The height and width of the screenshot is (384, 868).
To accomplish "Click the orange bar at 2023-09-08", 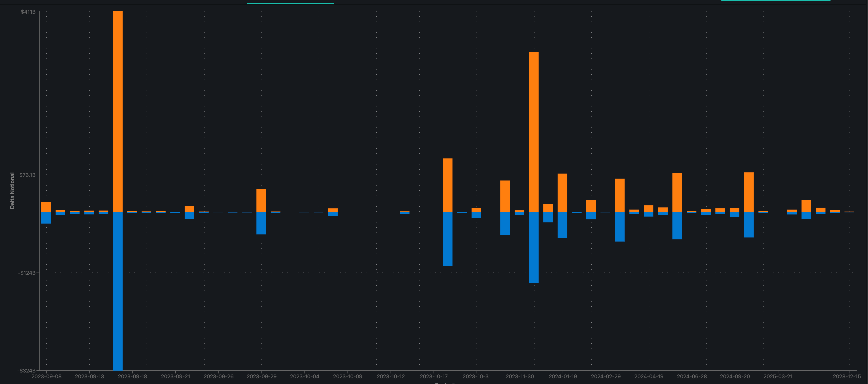I will click(46, 207).
